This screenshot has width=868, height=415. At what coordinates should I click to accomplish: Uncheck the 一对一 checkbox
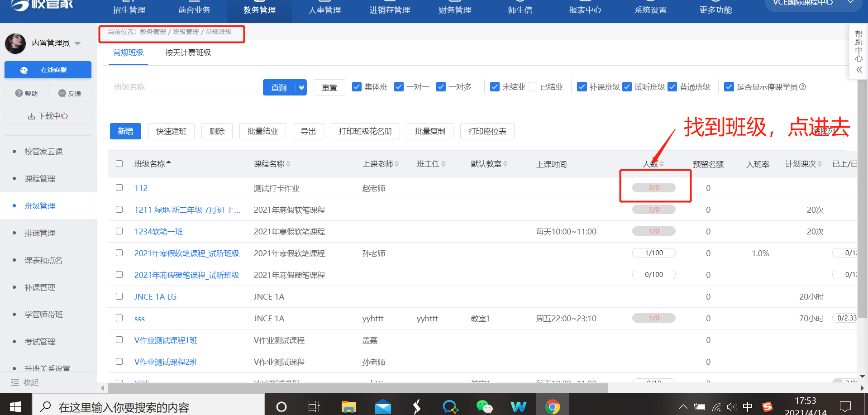(399, 86)
